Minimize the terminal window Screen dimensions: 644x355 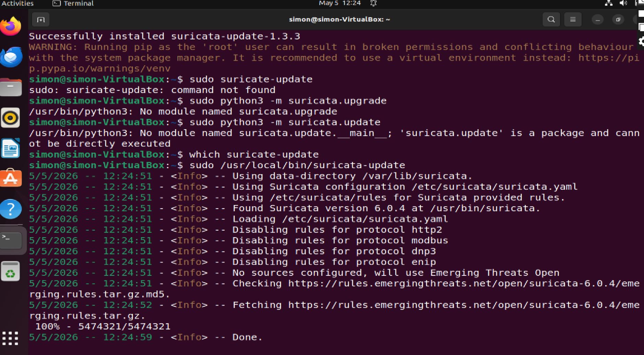(x=598, y=20)
